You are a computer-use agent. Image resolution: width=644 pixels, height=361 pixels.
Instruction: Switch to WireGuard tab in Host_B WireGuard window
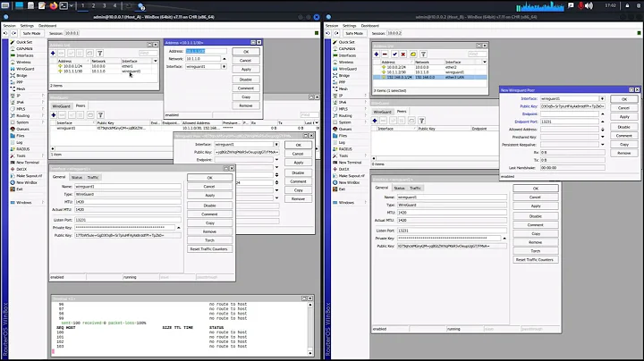[383, 112]
